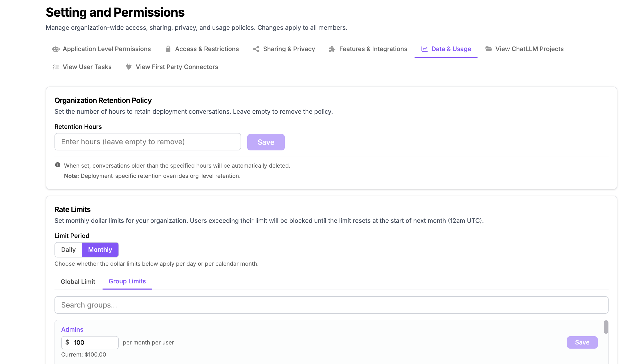
Task: Open the Admins group link
Action: (72, 330)
